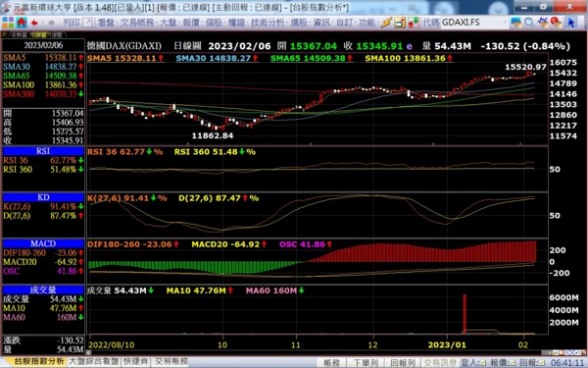Toggle the 回報 checkbox in status bar
The image size is (588, 368).
point(542,363)
